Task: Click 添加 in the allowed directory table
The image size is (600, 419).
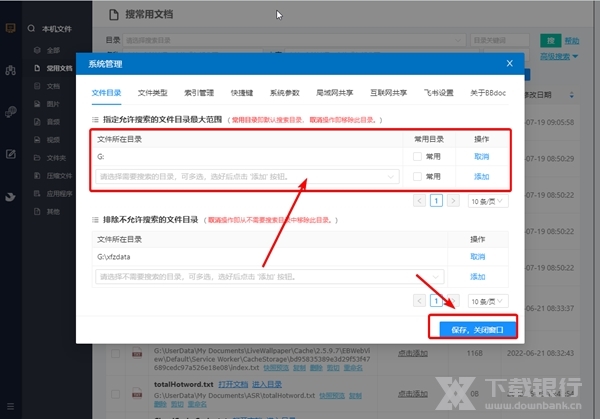Action: (x=482, y=176)
